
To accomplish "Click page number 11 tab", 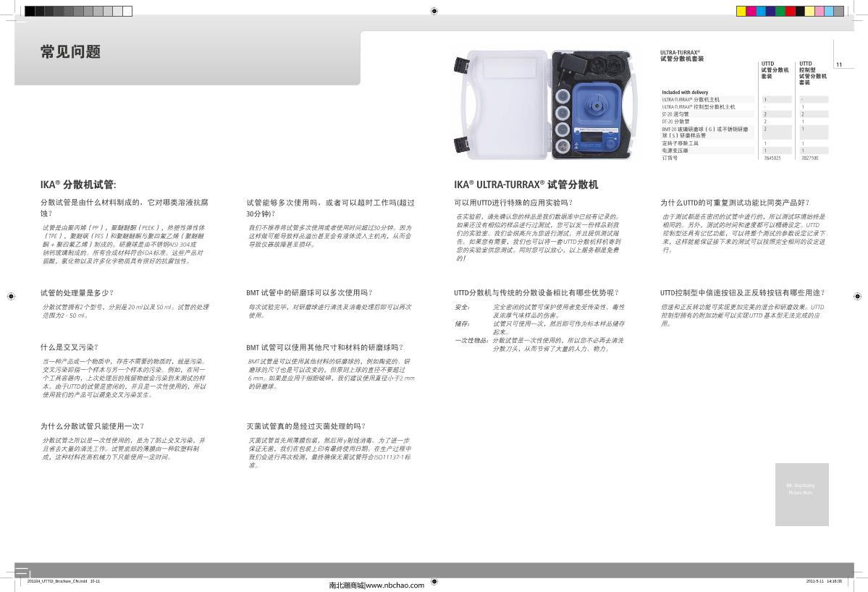I will tap(839, 65).
